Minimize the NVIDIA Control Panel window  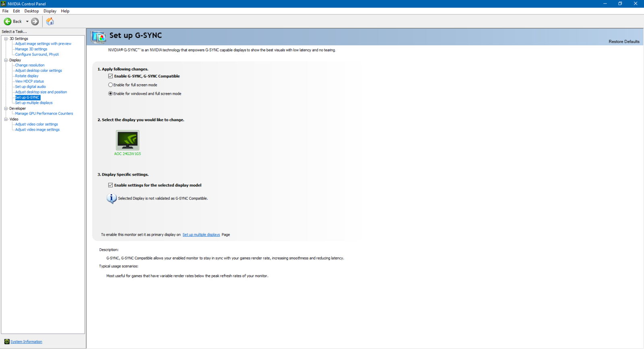click(x=605, y=4)
